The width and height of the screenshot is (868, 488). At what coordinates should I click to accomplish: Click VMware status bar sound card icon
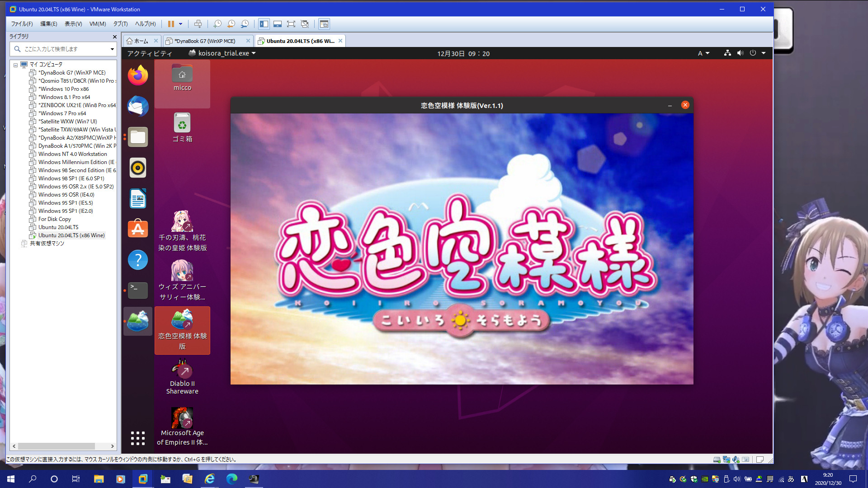736,460
